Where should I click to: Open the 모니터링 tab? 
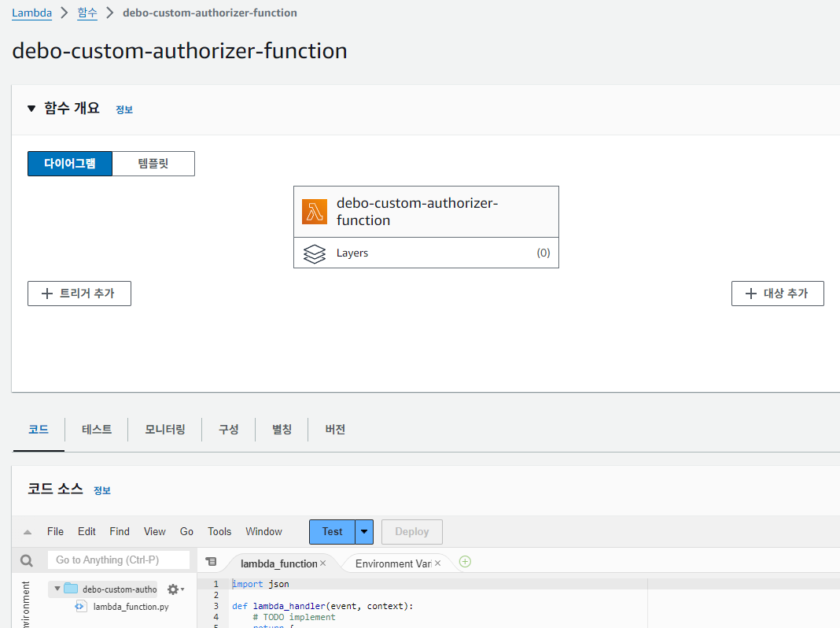click(x=165, y=429)
